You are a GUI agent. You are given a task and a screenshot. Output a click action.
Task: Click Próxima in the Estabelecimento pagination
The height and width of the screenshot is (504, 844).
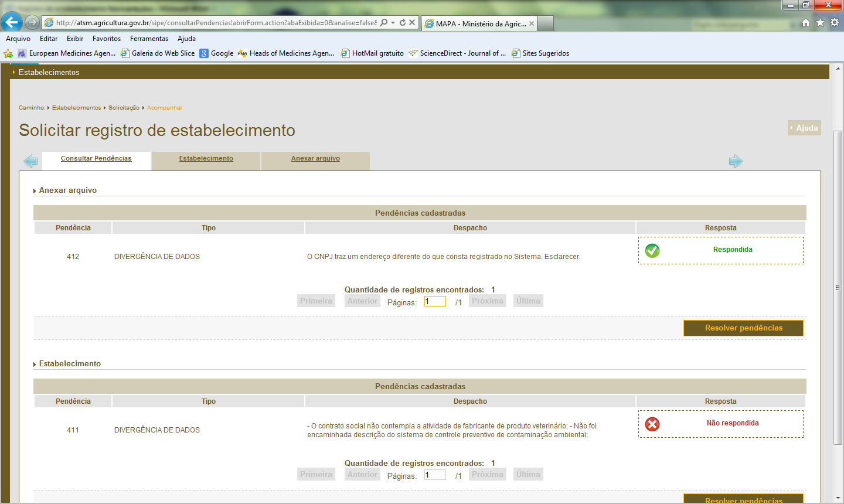tap(488, 475)
